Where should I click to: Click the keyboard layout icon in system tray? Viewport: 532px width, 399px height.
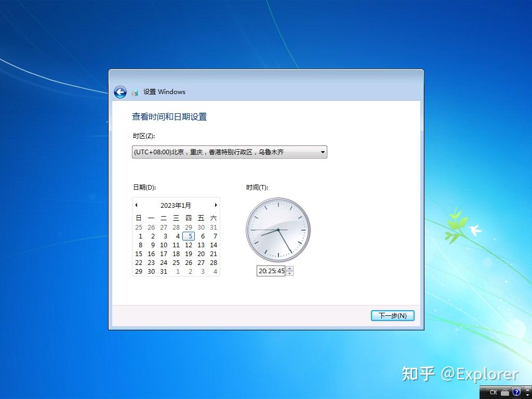tap(504, 392)
